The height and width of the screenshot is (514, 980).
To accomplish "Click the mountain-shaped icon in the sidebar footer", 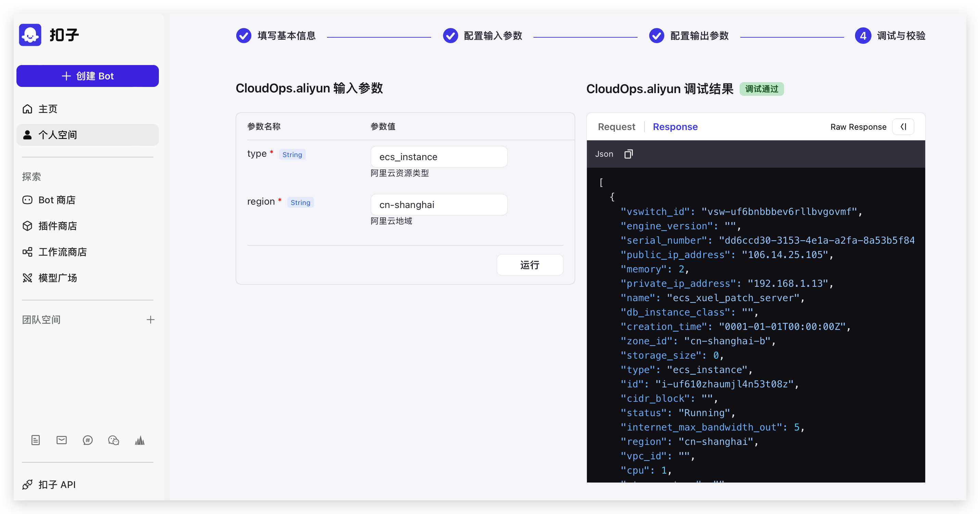I will [140, 440].
